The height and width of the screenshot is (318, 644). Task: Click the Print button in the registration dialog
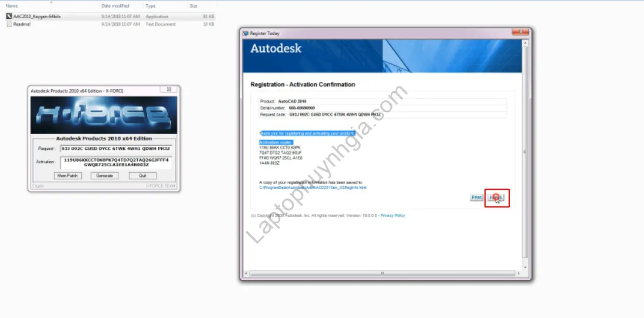pos(476,198)
